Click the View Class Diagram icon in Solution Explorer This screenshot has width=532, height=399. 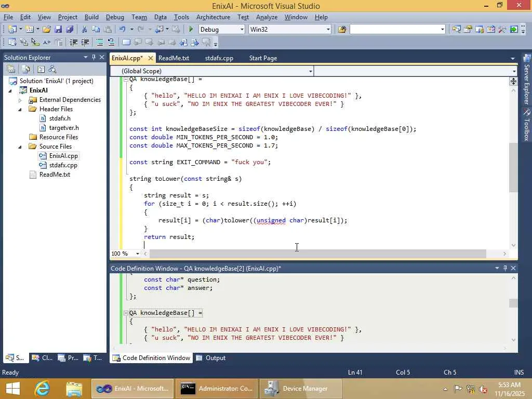(x=52, y=70)
